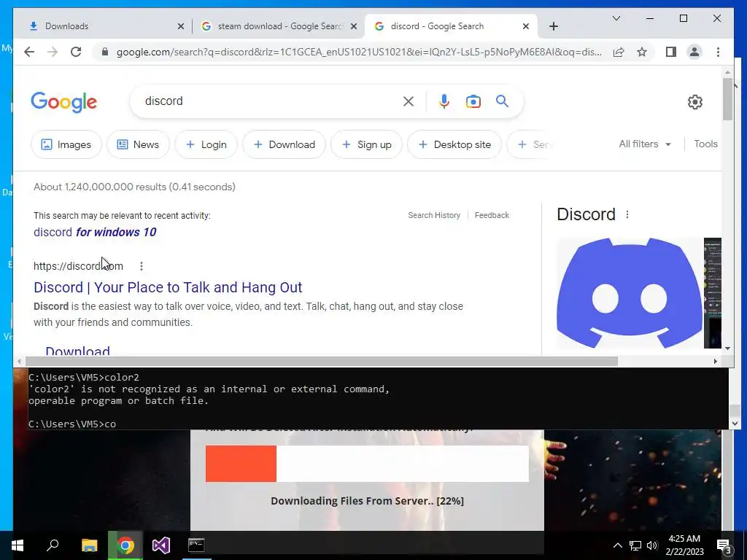Open the Download sitelink under Discord
The width and height of the screenshot is (747, 560).
pyautogui.click(x=77, y=351)
